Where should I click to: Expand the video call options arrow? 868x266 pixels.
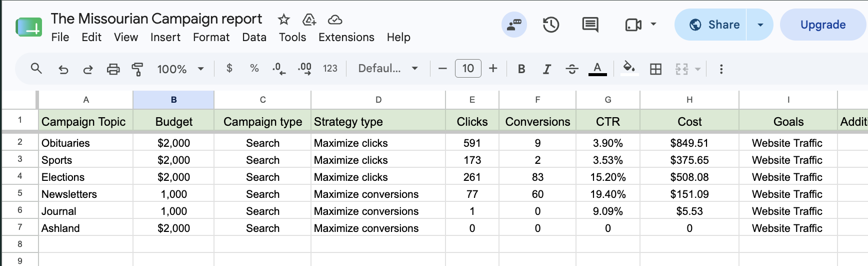click(x=653, y=24)
